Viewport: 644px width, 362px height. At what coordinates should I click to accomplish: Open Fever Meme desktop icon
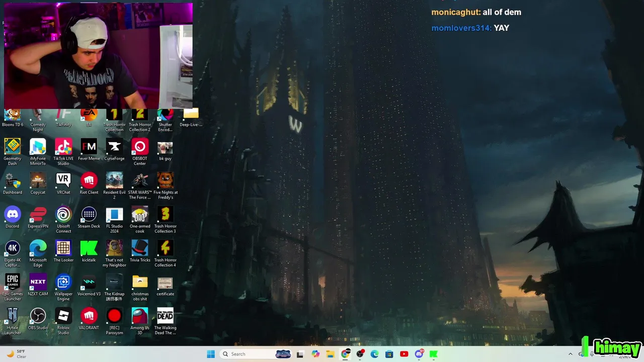point(89,150)
